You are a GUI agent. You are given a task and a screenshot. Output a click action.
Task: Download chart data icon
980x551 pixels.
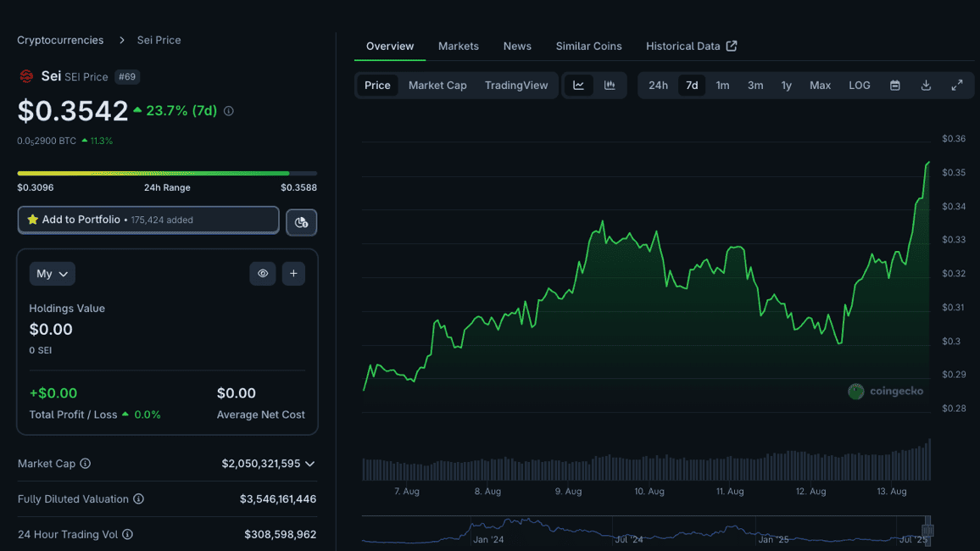pos(926,85)
